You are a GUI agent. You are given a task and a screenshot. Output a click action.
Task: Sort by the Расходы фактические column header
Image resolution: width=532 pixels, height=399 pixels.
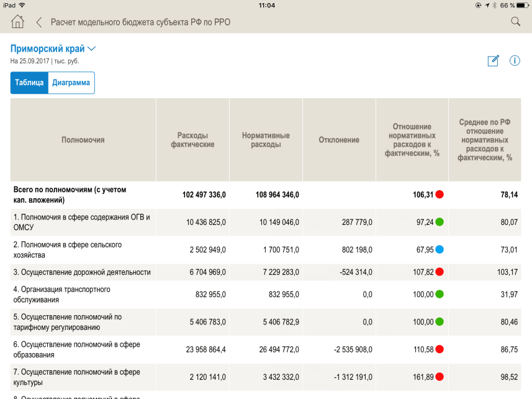[192, 140]
